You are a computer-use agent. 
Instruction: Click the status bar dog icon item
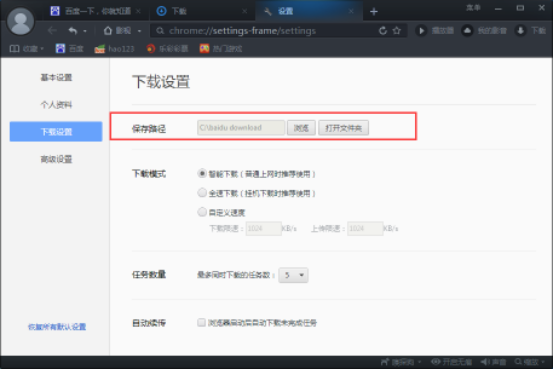click(x=397, y=362)
